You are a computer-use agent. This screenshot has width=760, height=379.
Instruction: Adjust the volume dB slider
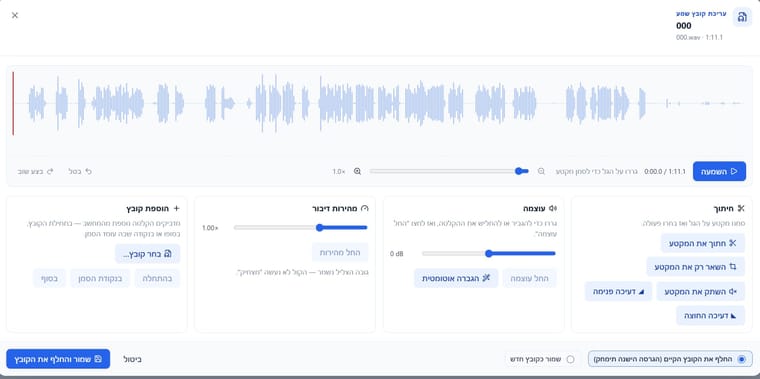[x=489, y=253]
